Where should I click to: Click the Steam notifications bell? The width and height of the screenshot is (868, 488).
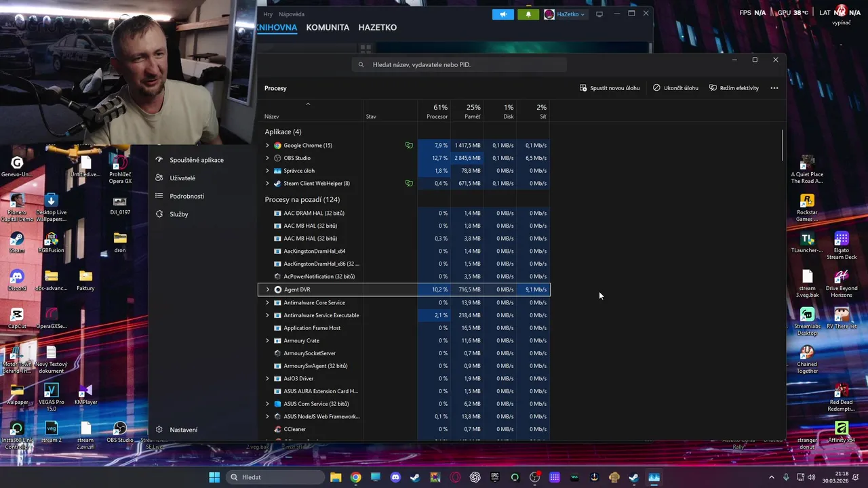[528, 14]
